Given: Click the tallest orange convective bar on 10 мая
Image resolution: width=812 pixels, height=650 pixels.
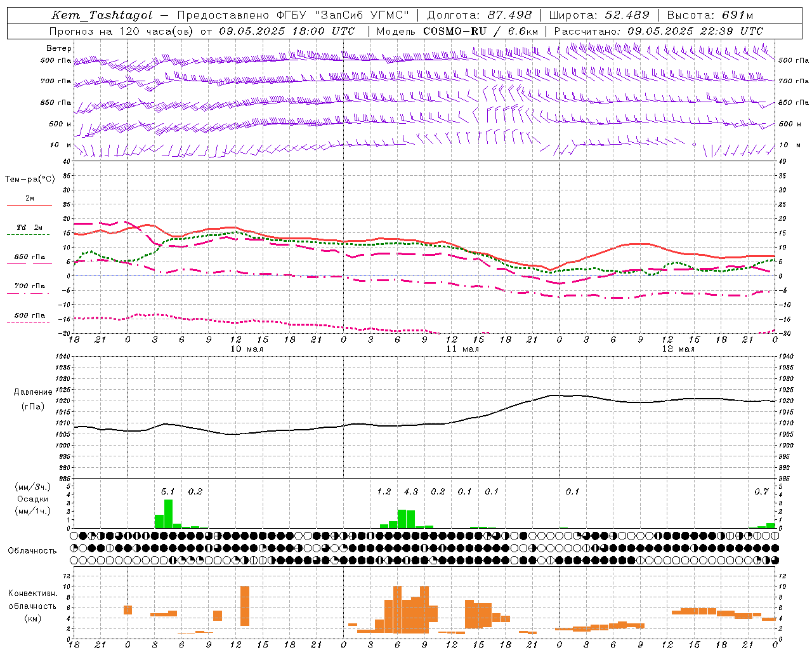Looking at the screenshot, I should 245,606.
